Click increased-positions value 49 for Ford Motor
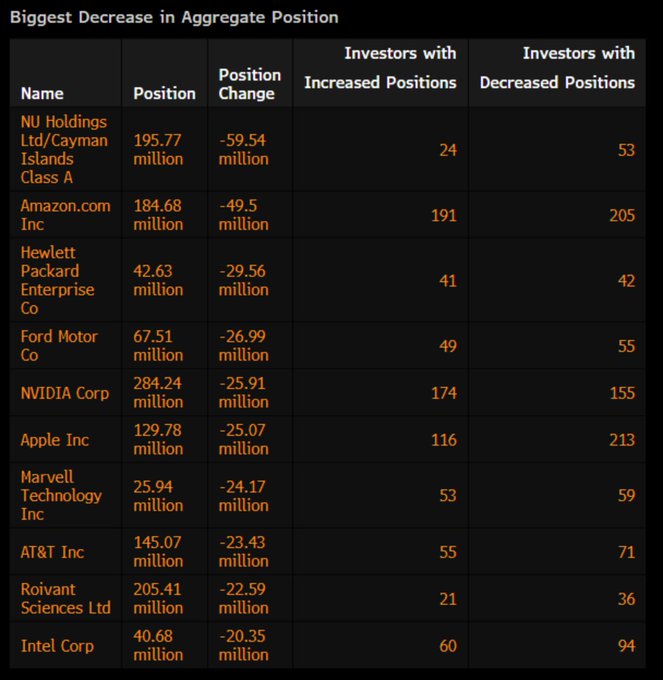This screenshot has width=663, height=680. [x=448, y=346]
